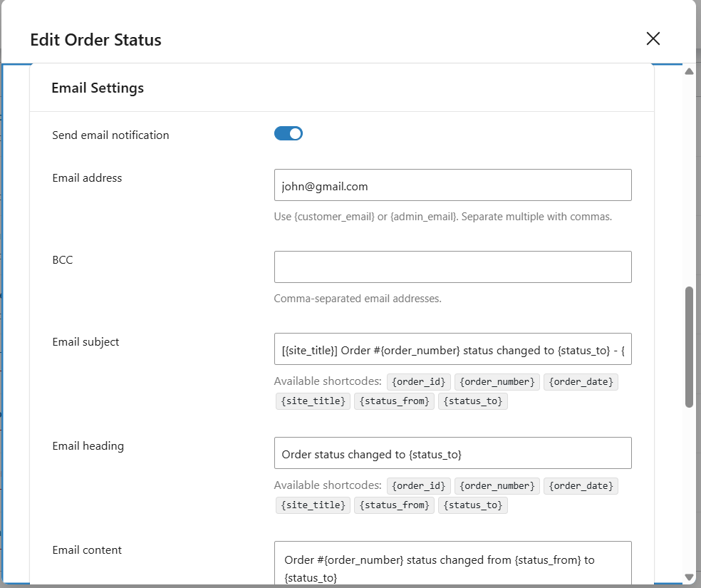The width and height of the screenshot is (701, 588).
Task: Insert {order_date} shortcode under Email heading
Action: [x=581, y=485]
